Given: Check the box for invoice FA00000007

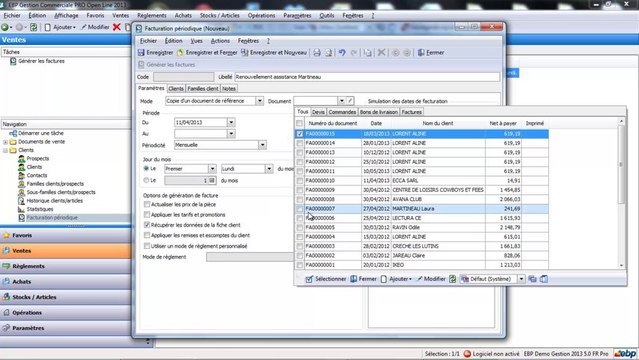Looking at the screenshot, I should point(300,209).
